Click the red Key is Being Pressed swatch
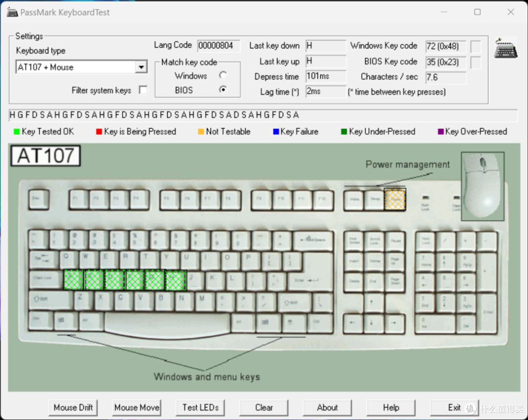The image size is (528, 420). (99, 131)
